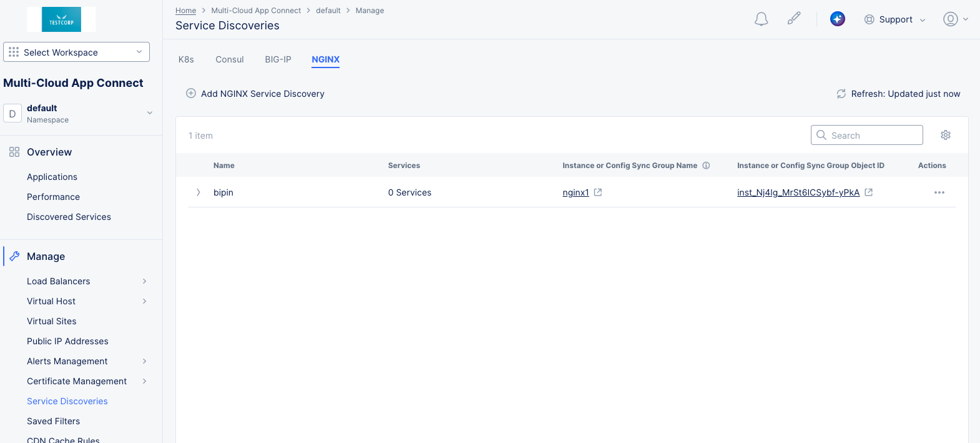
Task: Open table settings gear icon
Action: pyautogui.click(x=946, y=135)
